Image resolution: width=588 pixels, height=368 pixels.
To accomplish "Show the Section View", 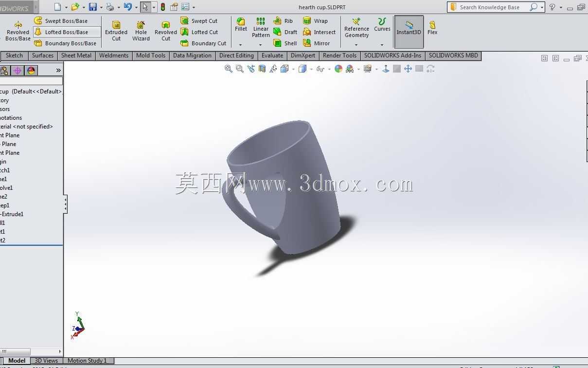I will coord(262,69).
